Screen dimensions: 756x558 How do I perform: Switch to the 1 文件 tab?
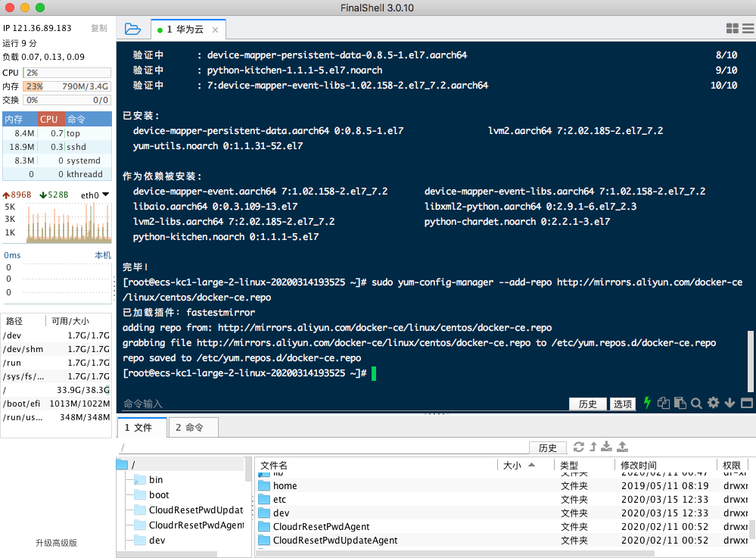[142, 427]
